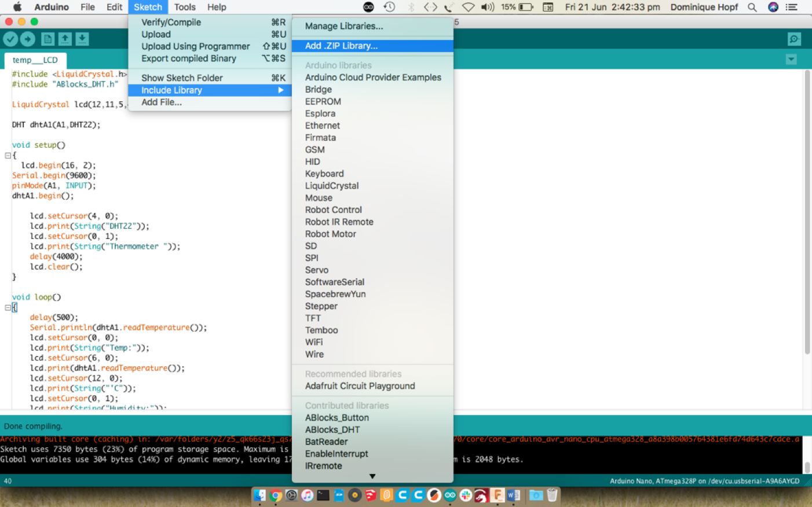Image resolution: width=812 pixels, height=507 pixels.
Task: Include the Wire library
Action: point(372,354)
